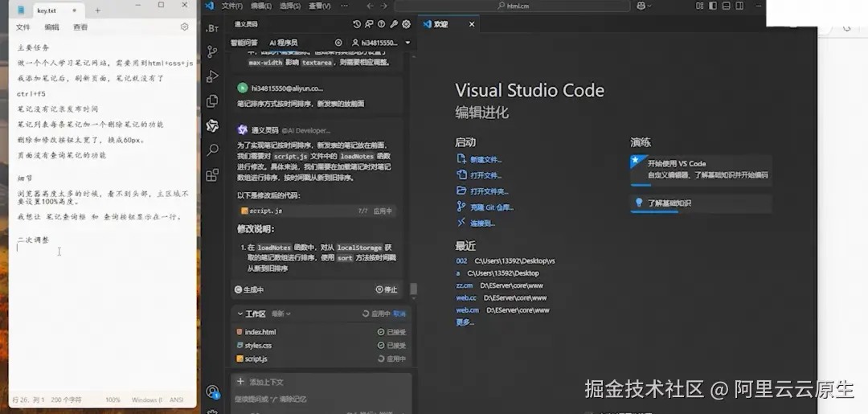Viewport: 868px width, 414px height.
Task: Open the Source Control view
Action: 212,52
